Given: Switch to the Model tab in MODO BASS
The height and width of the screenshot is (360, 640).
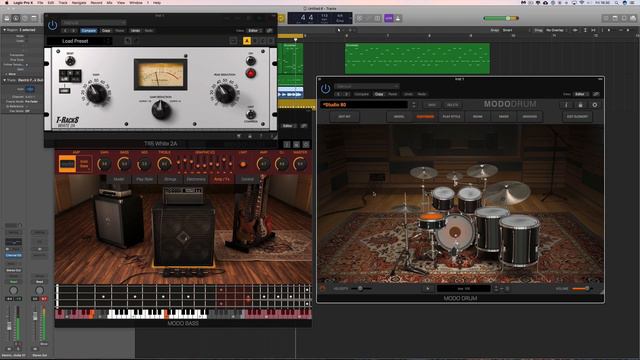Looking at the screenshot, I should point(119,179).
